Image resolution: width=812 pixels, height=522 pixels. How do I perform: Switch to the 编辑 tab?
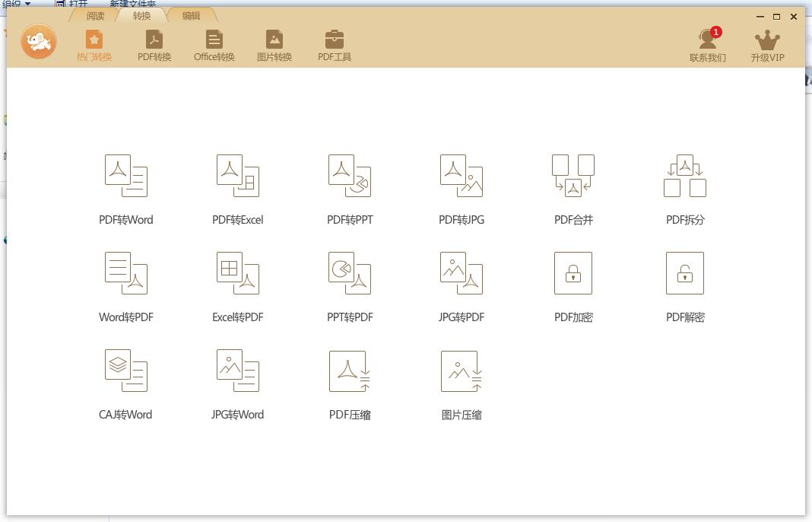[191, 15]
